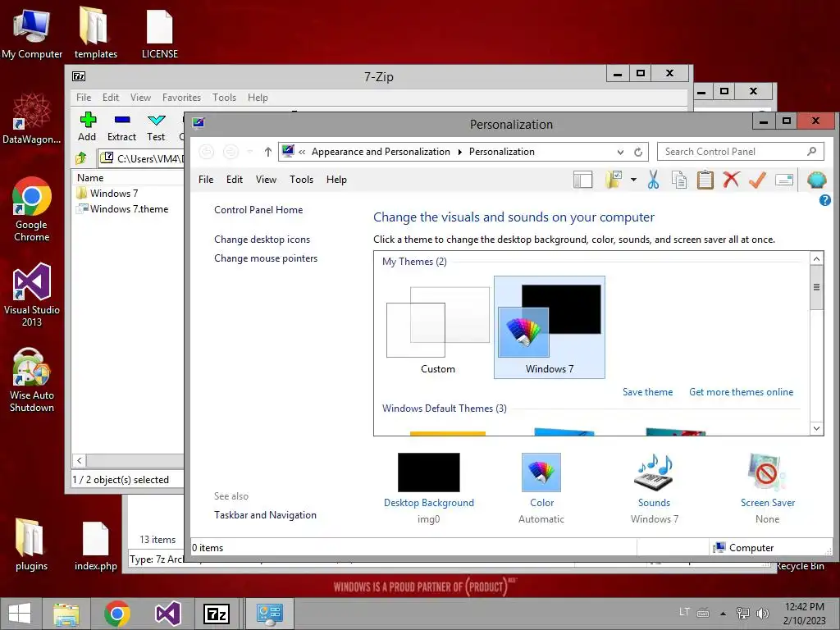This screenshot has height=630, width=840.
Task: Click Get more themes online link
Action: [741, 392]
